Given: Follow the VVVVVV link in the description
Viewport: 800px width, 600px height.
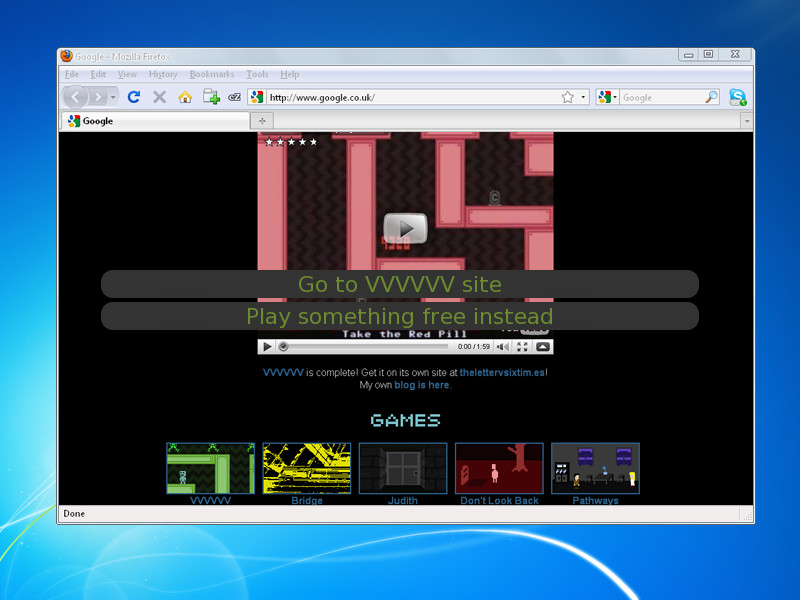Looking at the screenshot, I should pyautogui.click(x=283, y=372).
